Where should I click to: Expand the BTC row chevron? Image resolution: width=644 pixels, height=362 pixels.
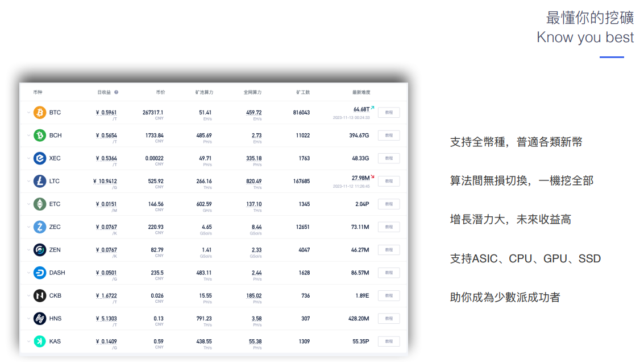[x=28, y=113]
